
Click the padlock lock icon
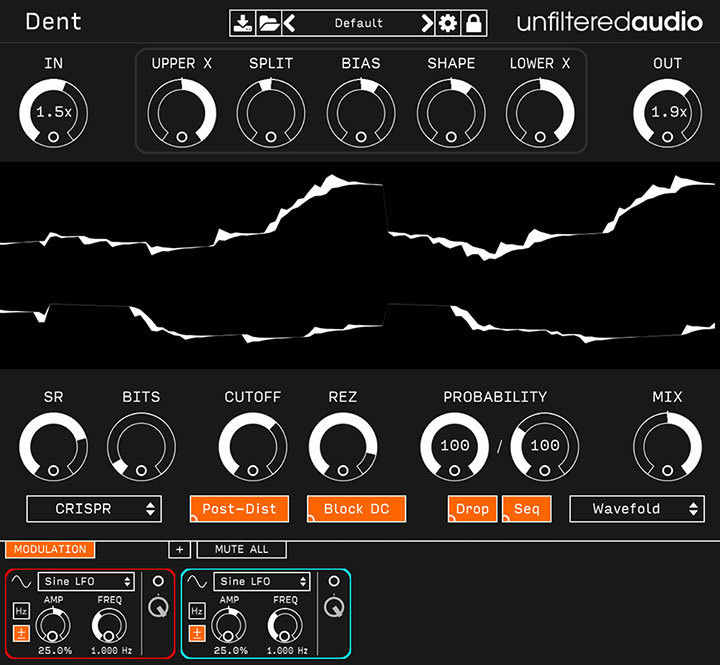tap(474, 23)
